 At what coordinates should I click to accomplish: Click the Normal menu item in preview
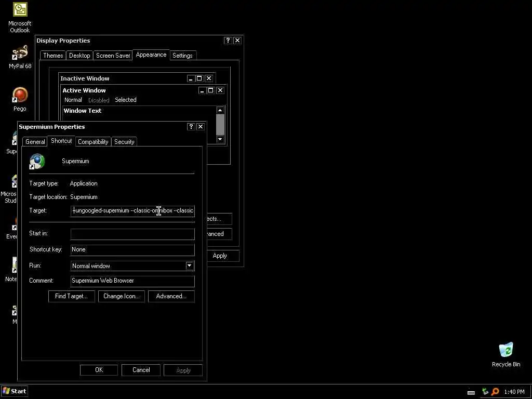(x=73, y=100)
